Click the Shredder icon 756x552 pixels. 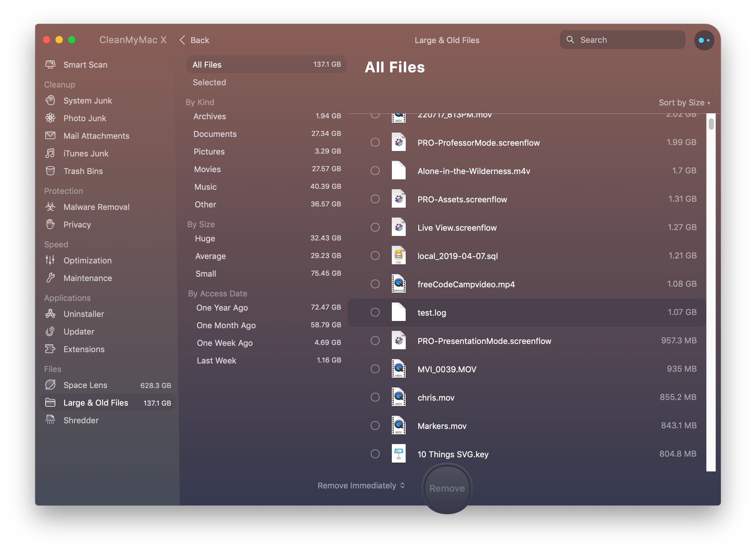[x=50, y=420]
